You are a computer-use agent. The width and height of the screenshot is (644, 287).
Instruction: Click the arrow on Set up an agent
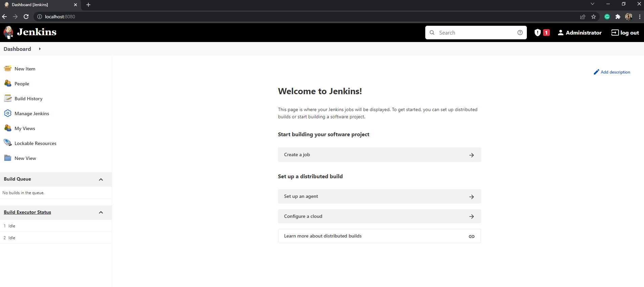coord(472,197)
